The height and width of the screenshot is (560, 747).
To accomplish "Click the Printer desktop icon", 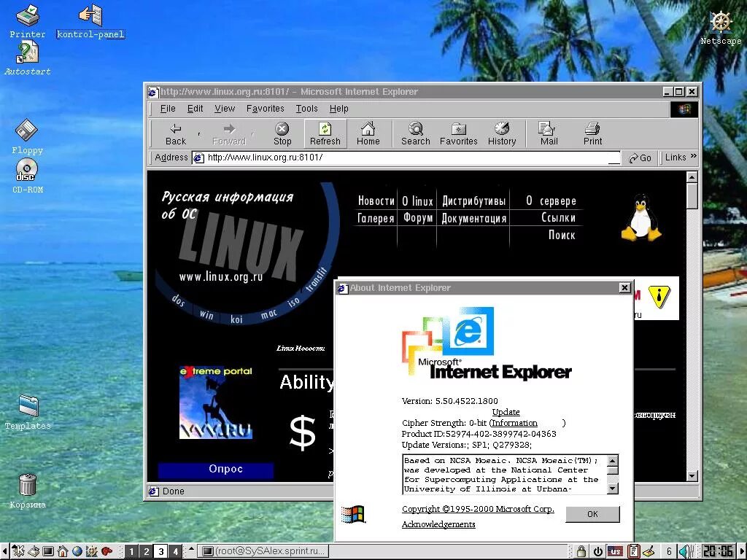I will pos(28,21).
